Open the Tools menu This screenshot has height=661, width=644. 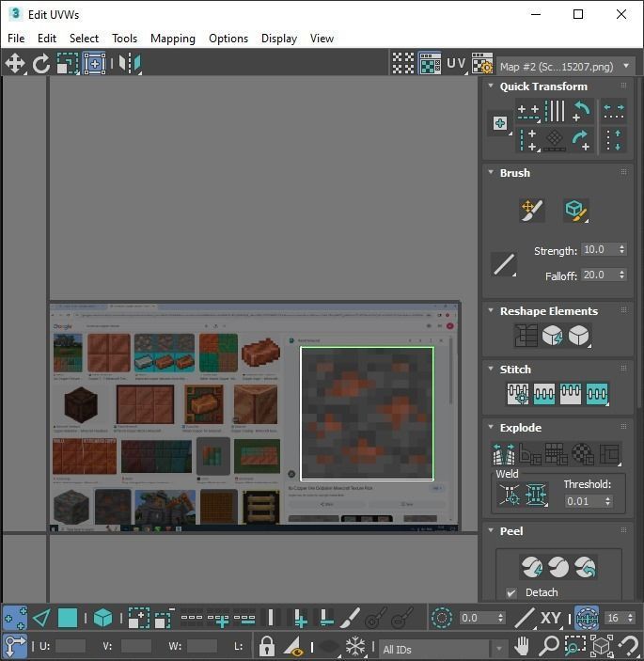124,39
